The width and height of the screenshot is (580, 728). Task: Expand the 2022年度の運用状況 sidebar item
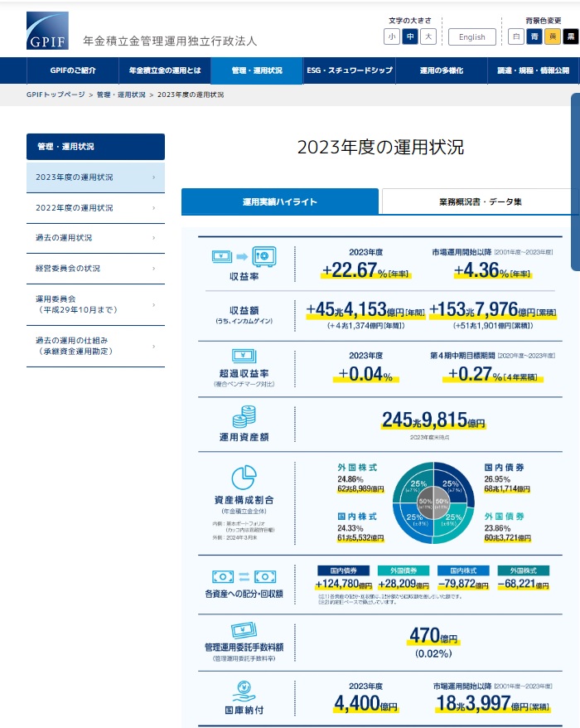[x=95, y=208]
